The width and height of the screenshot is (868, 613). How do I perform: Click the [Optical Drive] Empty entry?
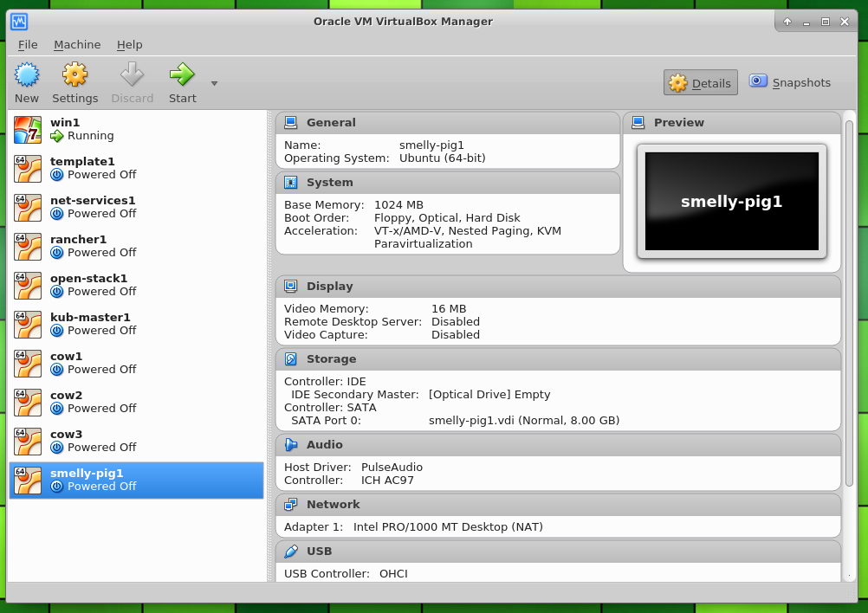[x=489, y=395]
